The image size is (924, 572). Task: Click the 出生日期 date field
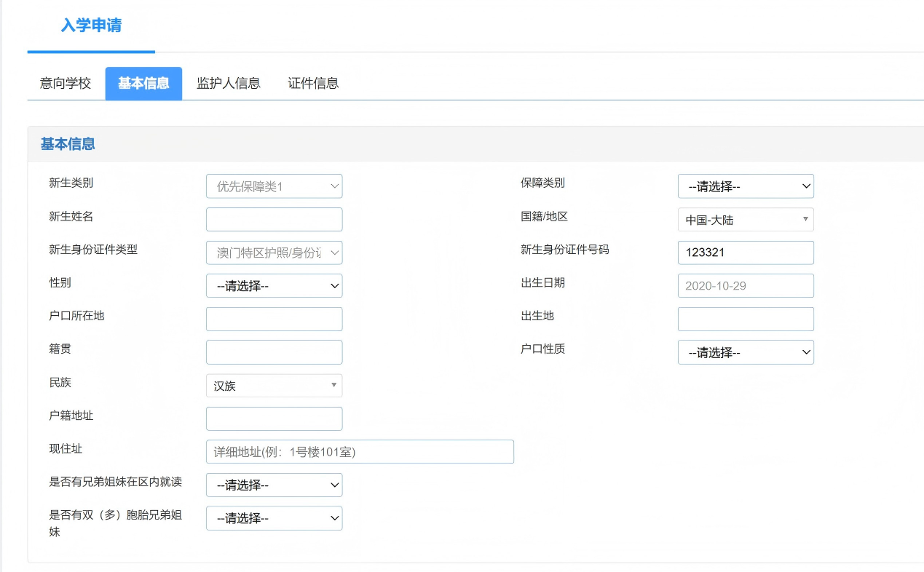tap(746, 286)
